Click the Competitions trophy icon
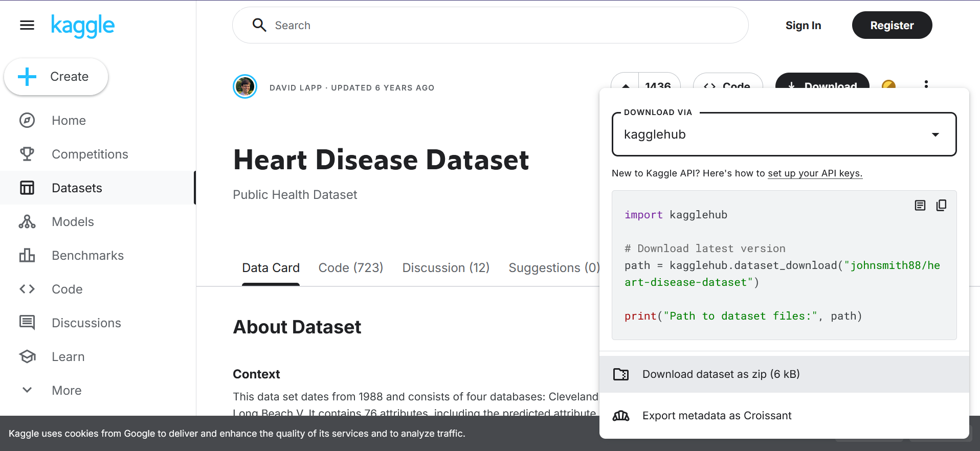 point(27,154)
